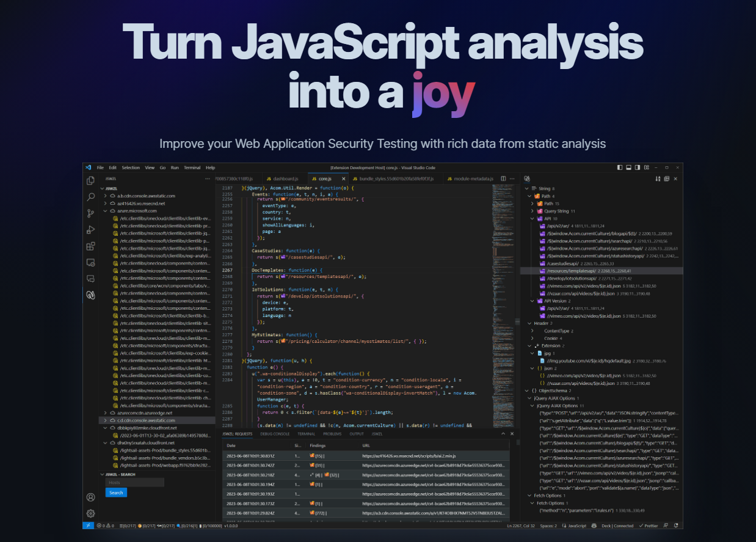The image size is (756, 542).
Task: Collapse the String group in right panel
Action: pyautogui.click(x=527, y=189)
